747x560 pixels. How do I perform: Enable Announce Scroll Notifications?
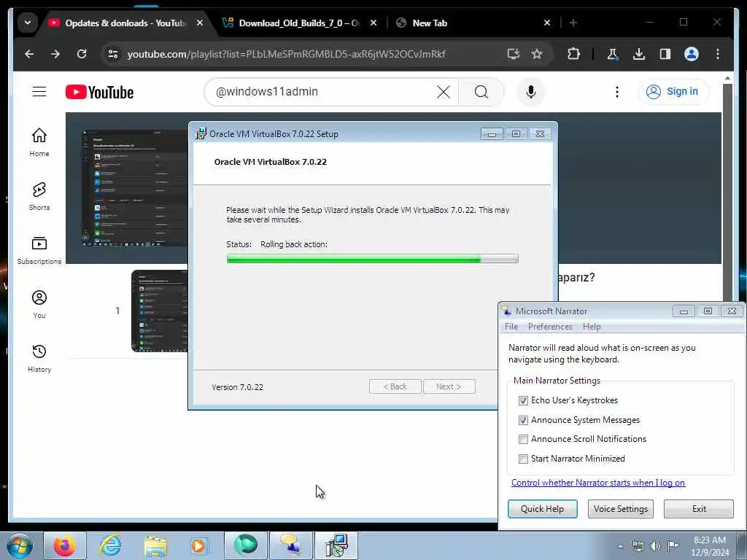(x=523, y=439)
